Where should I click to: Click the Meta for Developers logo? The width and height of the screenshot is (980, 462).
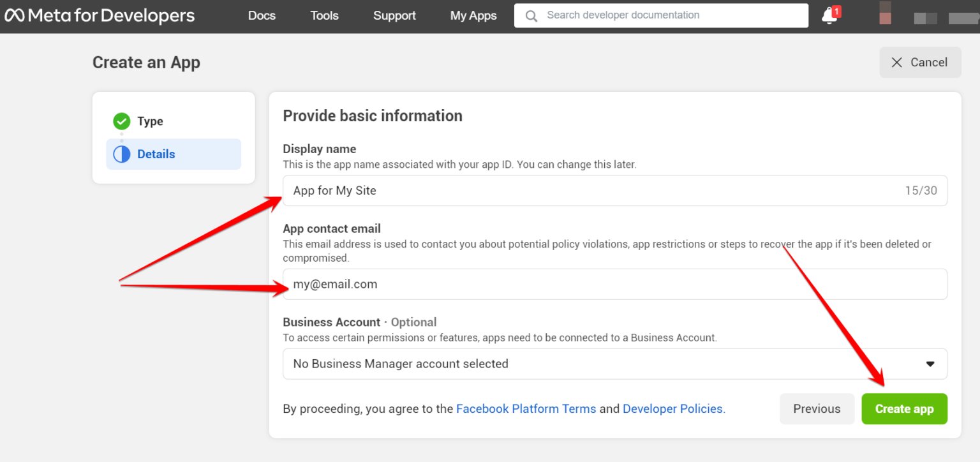[100, 15]
